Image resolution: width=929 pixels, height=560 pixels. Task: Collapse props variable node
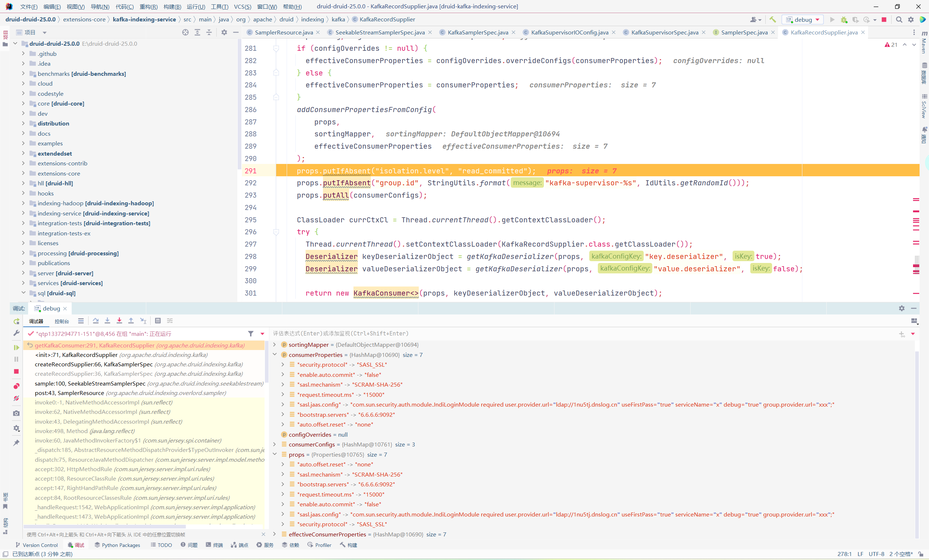click(274, 454)
